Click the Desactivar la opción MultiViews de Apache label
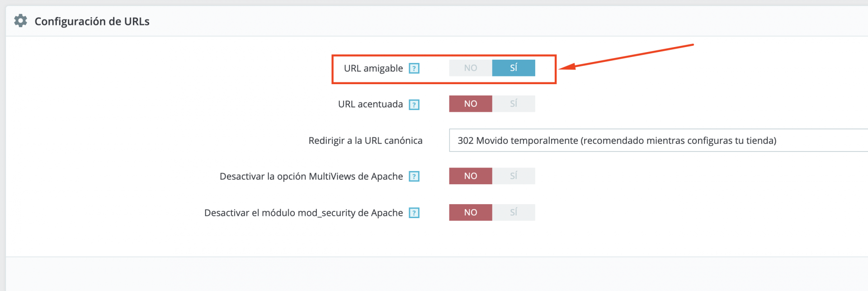This screenshot has width=868, height=291. tap(311, 177)
